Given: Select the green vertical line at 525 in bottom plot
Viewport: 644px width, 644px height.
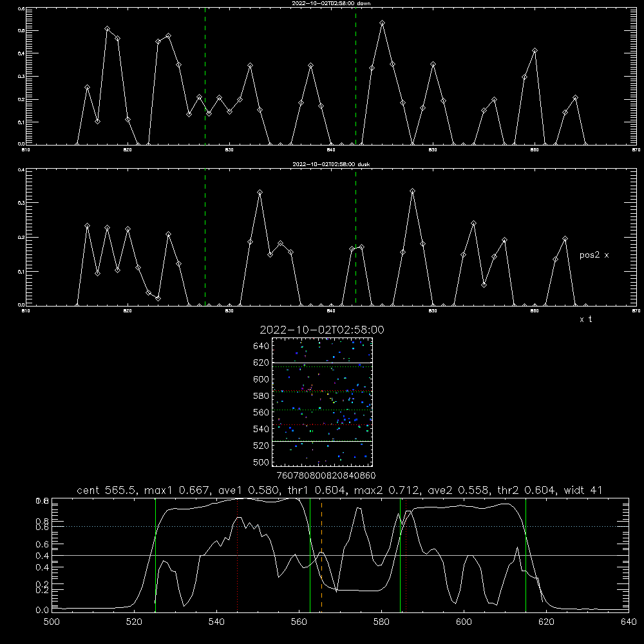Looking at the screenshot, I should pyautogui.click(x=155, y=555).
